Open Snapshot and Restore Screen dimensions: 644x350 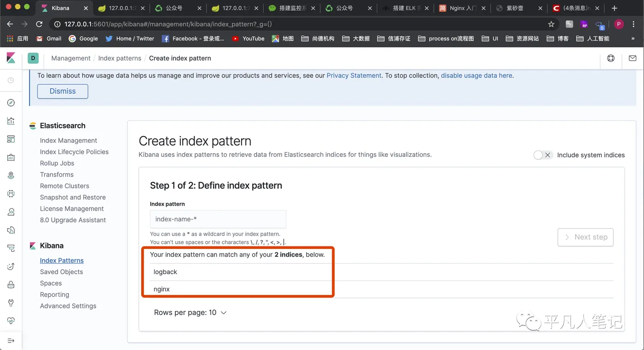tap(73, 197)
